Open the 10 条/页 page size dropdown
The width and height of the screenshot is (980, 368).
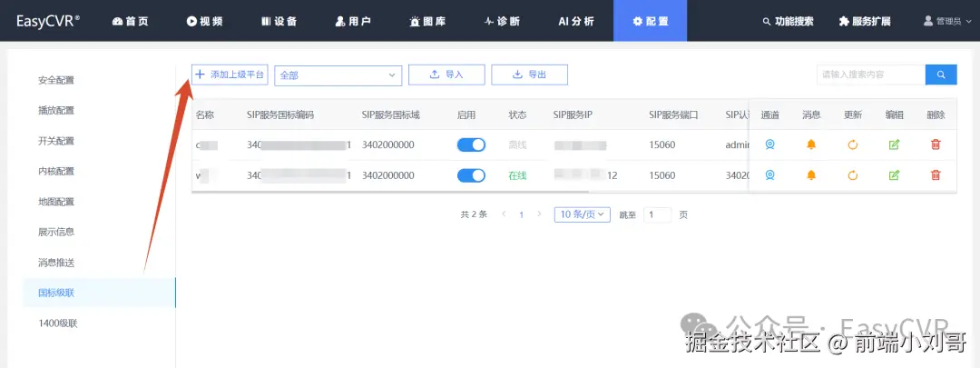click(582, 214)
